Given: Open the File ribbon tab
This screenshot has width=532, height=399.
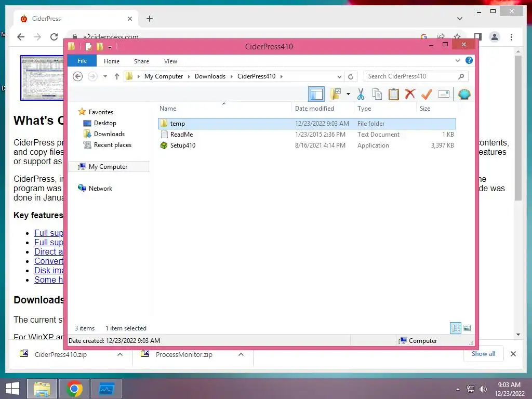Looking at the screenshot, I should pos(82,61).
